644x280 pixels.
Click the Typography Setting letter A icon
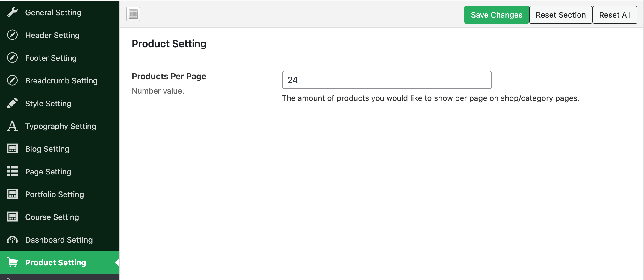(13, 126)
